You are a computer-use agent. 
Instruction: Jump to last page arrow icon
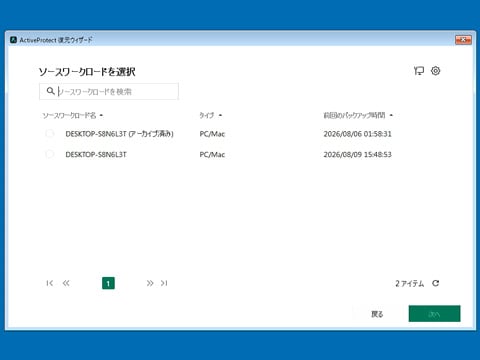coord(164,283)
